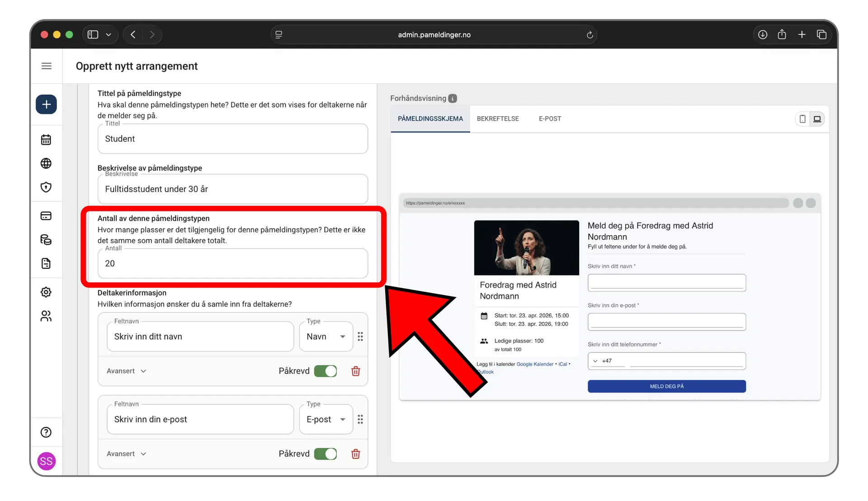Switch to the Bekreftelse tab
The width and height of the screenshot is (868, 501).
pyautogui.click(x=498, y=119)
